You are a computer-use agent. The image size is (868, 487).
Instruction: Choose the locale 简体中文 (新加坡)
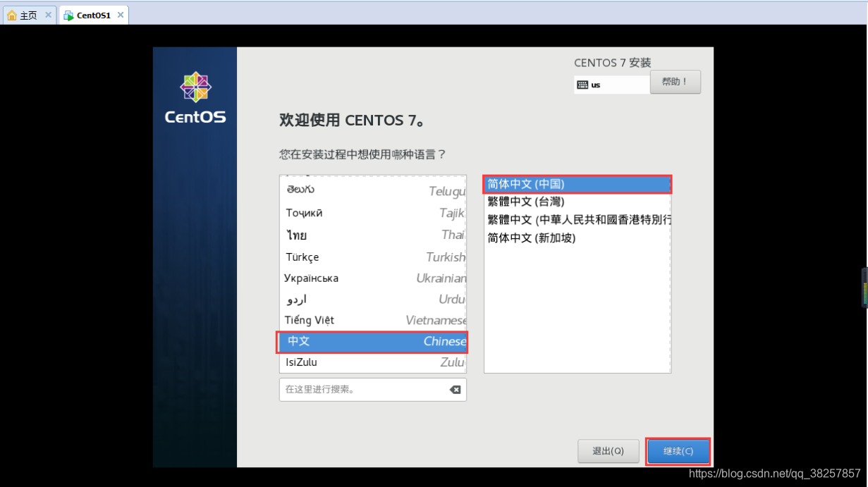tap(577, 238)
